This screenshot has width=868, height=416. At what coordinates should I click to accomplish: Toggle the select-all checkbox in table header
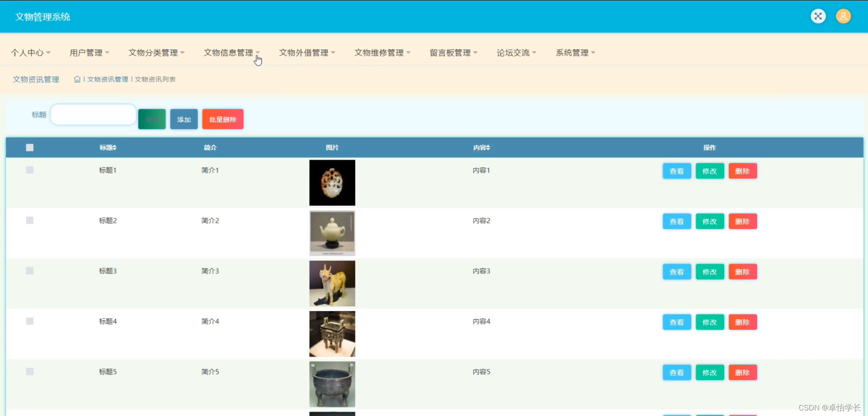tap(29, 147)
